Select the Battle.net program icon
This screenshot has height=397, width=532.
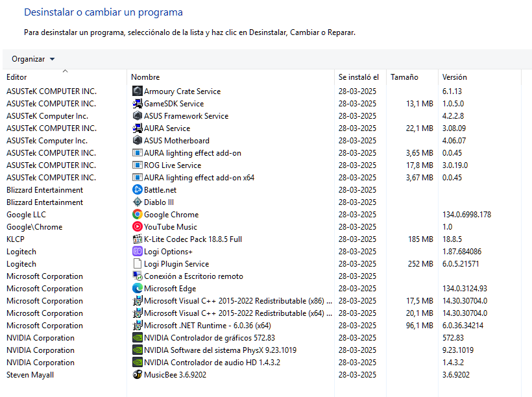tap(138, 190)
